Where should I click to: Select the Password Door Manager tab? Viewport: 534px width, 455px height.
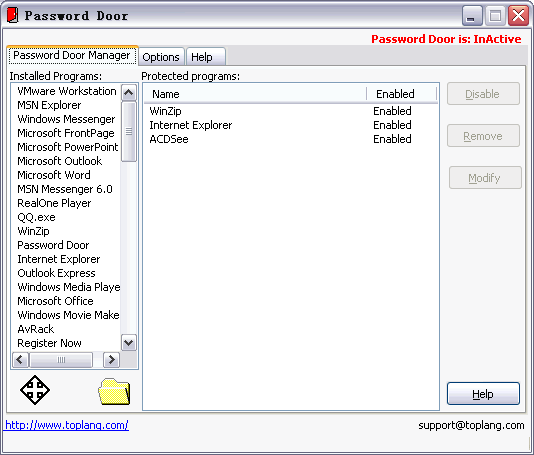(72, 55)
